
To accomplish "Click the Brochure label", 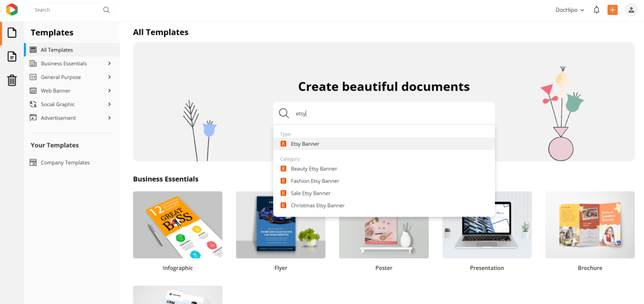I will tap(590, 268).
